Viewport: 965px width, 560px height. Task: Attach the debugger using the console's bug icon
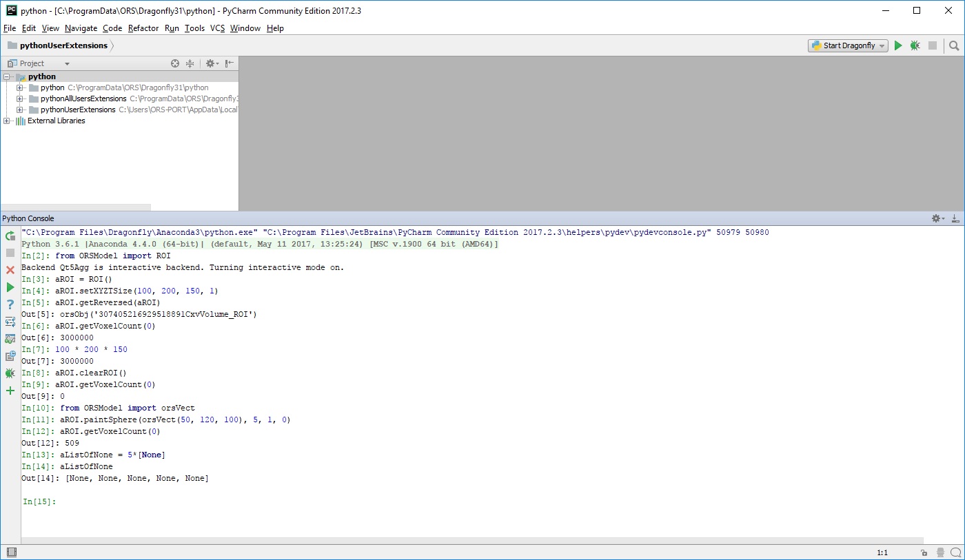10,373
